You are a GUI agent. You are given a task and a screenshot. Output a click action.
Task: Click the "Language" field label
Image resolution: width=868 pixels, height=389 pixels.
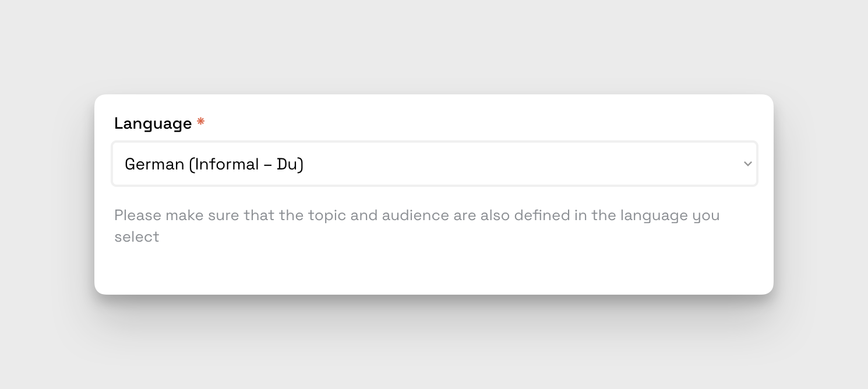click(x=153, y=123)
